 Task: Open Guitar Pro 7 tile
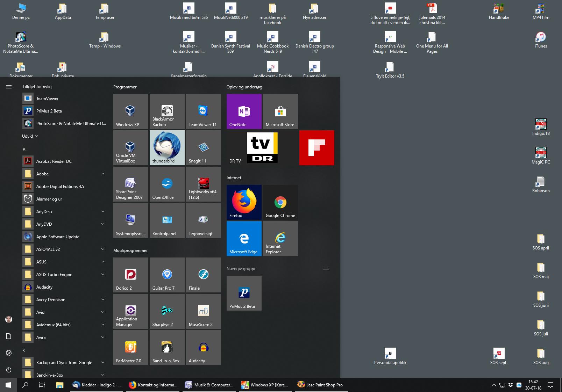[x=167, y=275]
